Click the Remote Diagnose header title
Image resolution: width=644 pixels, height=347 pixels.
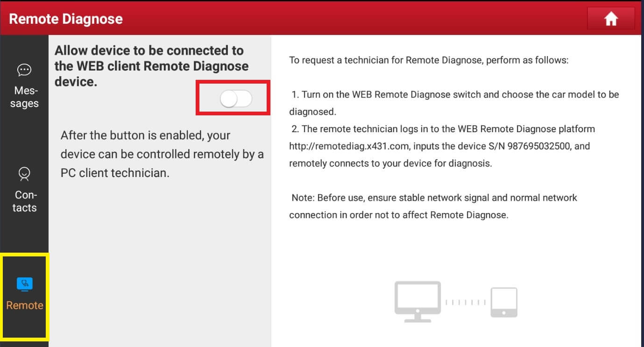66,19
